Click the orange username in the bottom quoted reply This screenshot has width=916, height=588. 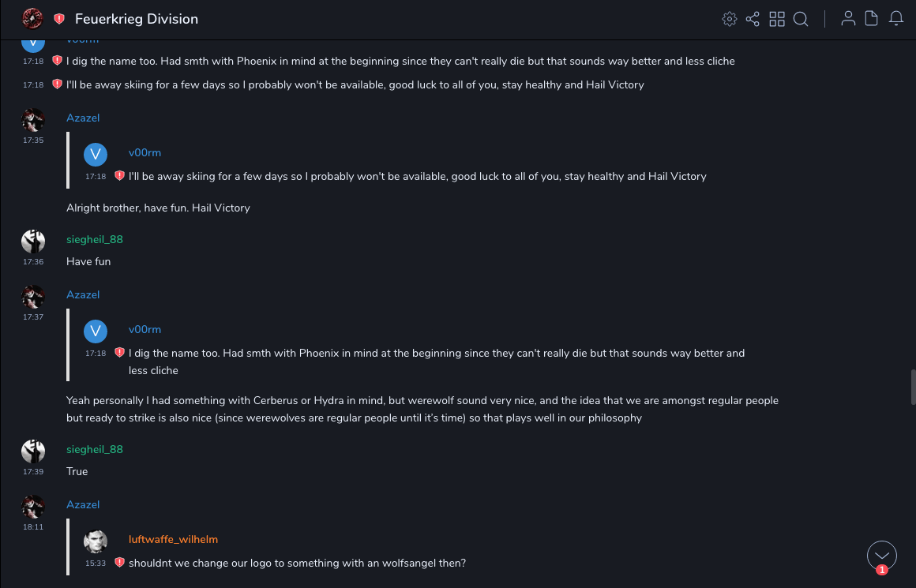pos(173,539)
